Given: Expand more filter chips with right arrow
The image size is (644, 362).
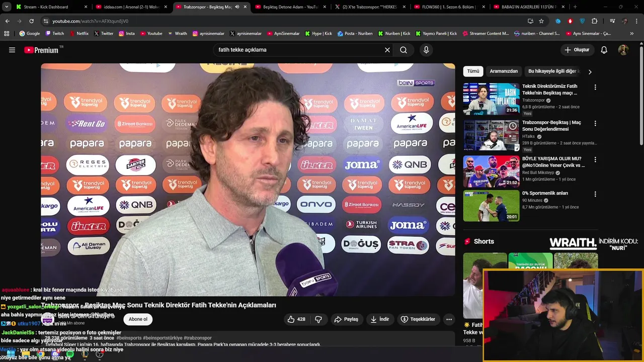Looking at the screenshot, I should pyautogui.click(x=590, y=72).
